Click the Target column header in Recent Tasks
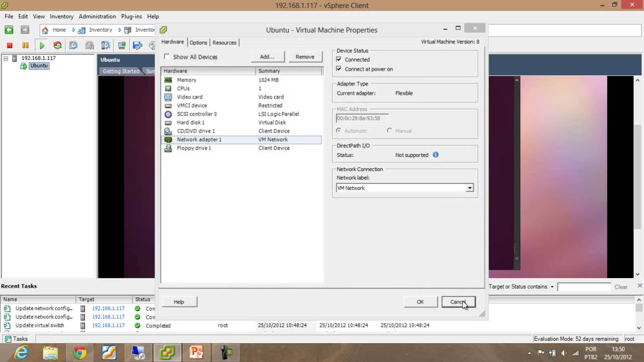This screenshot has width=644, height=362. click(104, 299)
